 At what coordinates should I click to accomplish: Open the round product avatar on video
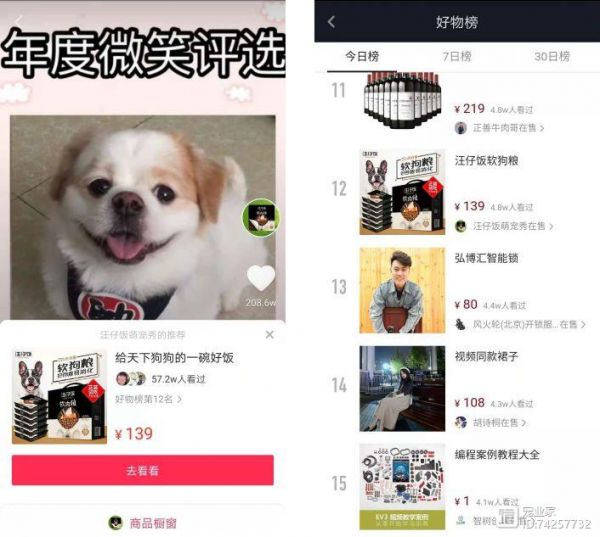[x=261, y=217]
